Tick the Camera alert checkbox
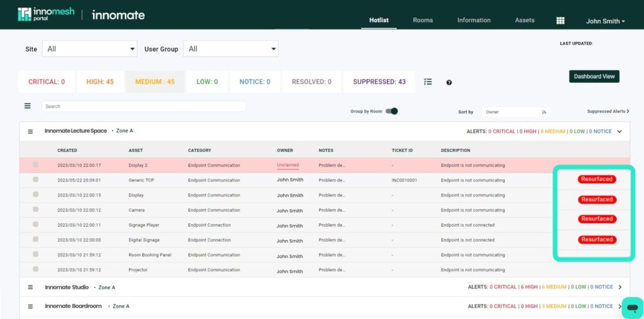Screen dimensions: 644x319 coord(36,209)
